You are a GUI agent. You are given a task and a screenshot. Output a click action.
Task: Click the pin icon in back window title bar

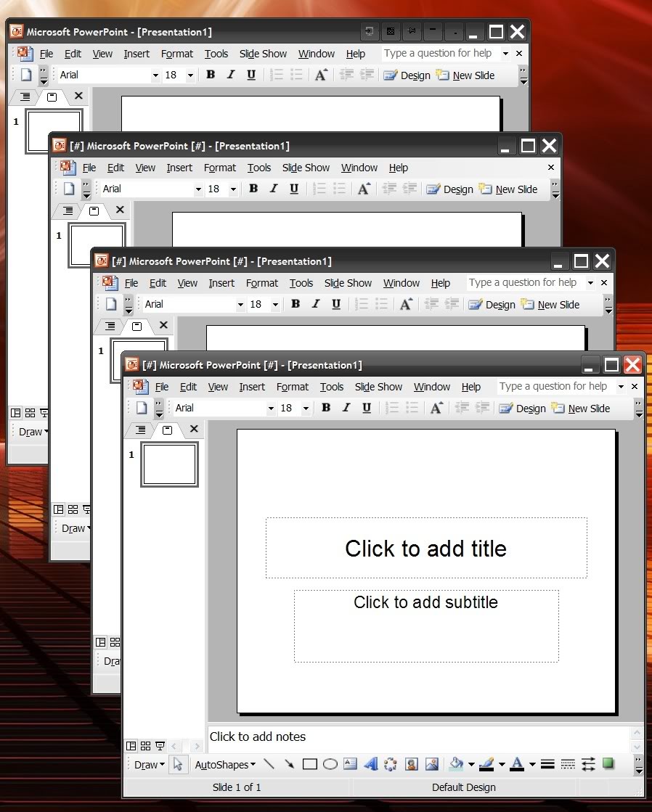[412, 31]
